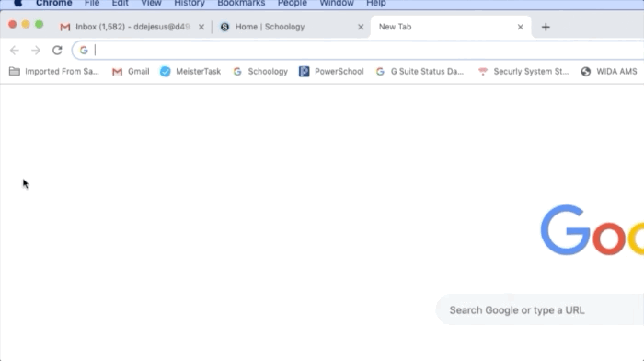Open the File menu
Screen dimensions: 644x361
tap(92, 4)
